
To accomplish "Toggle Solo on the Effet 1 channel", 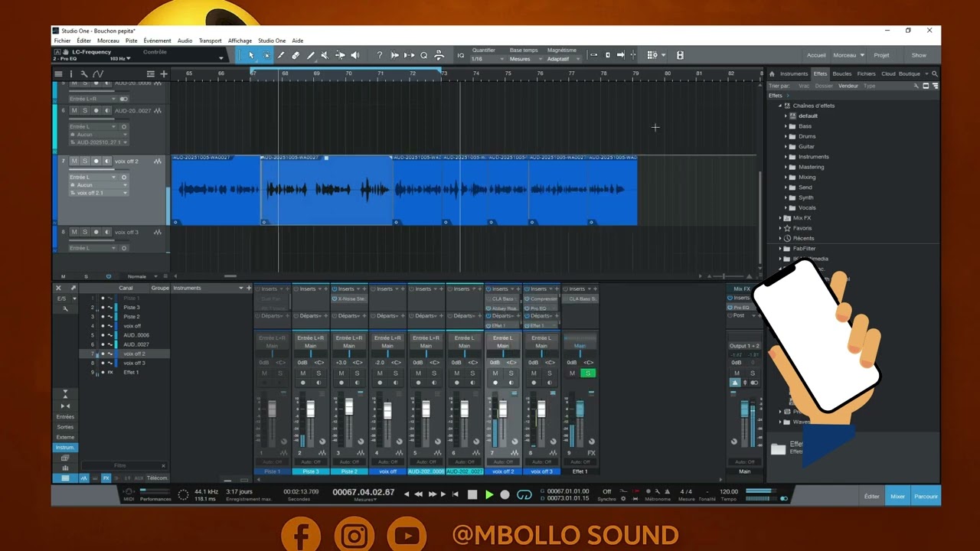I will click(587, 373).
